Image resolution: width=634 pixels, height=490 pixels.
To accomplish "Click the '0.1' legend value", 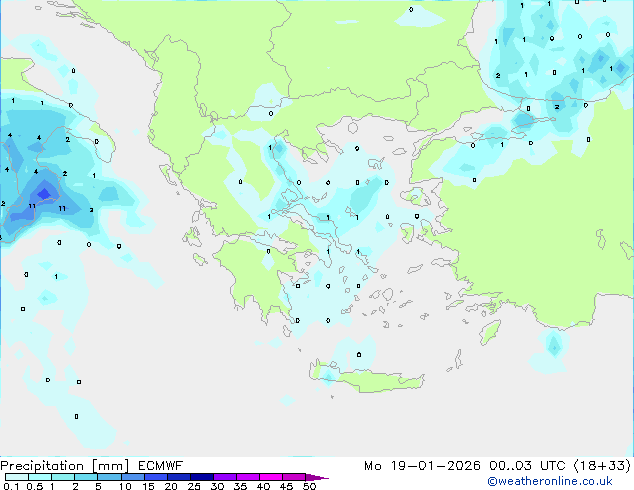I will pyautogui.click(x=11, y=486).
